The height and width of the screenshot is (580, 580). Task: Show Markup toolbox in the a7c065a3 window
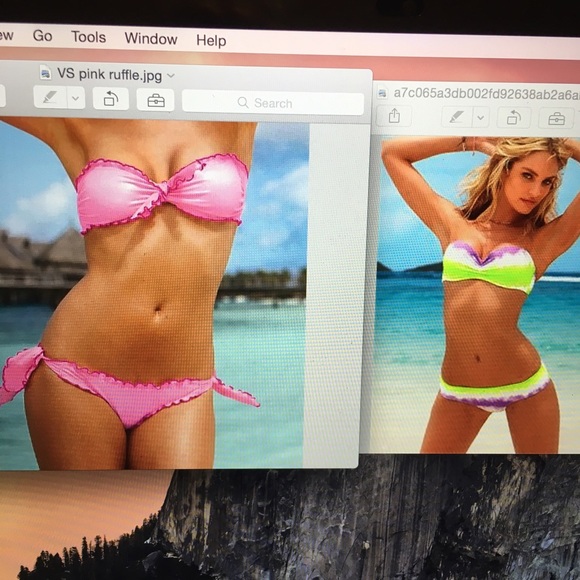point(556,119)
